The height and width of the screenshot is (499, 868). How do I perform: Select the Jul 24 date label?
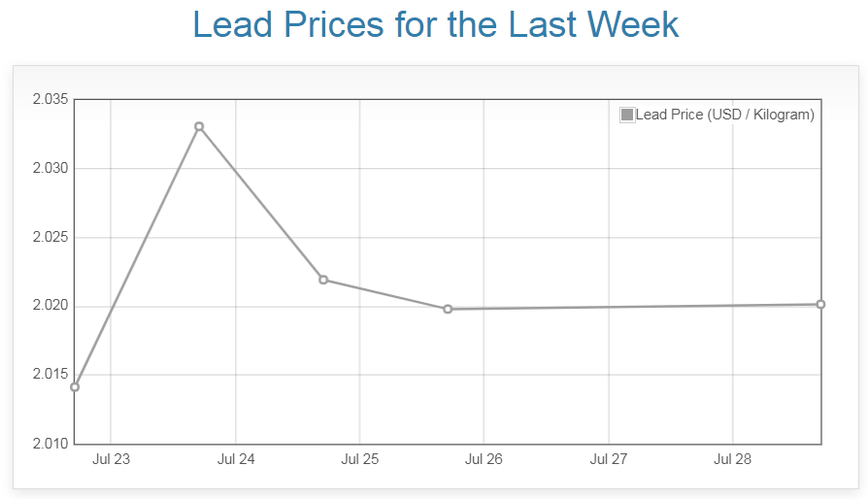[x=235, y=460]
